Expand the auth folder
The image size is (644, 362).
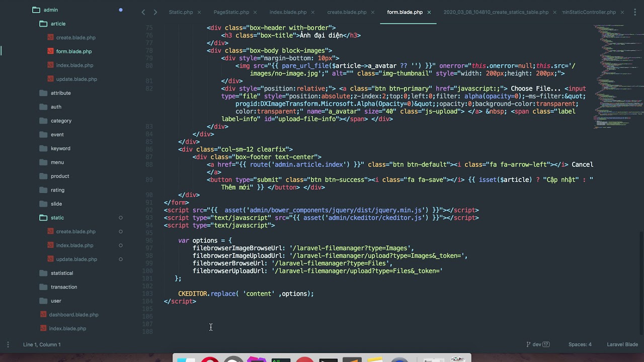(x=43, y=107)
